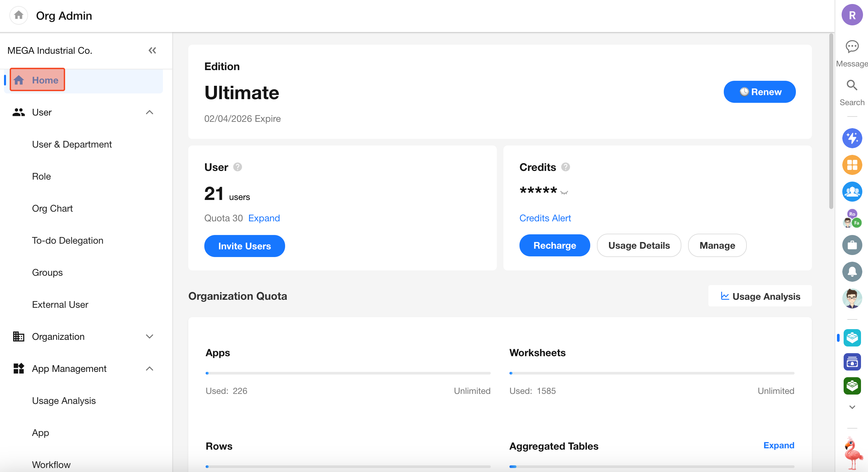Collapse the User menu section
The image size is (868, 472).
click(150, 112)
